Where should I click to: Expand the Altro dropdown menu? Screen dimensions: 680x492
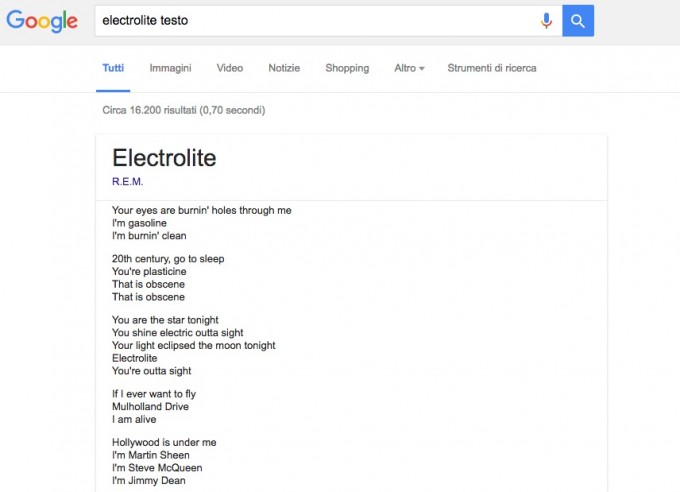409,68
